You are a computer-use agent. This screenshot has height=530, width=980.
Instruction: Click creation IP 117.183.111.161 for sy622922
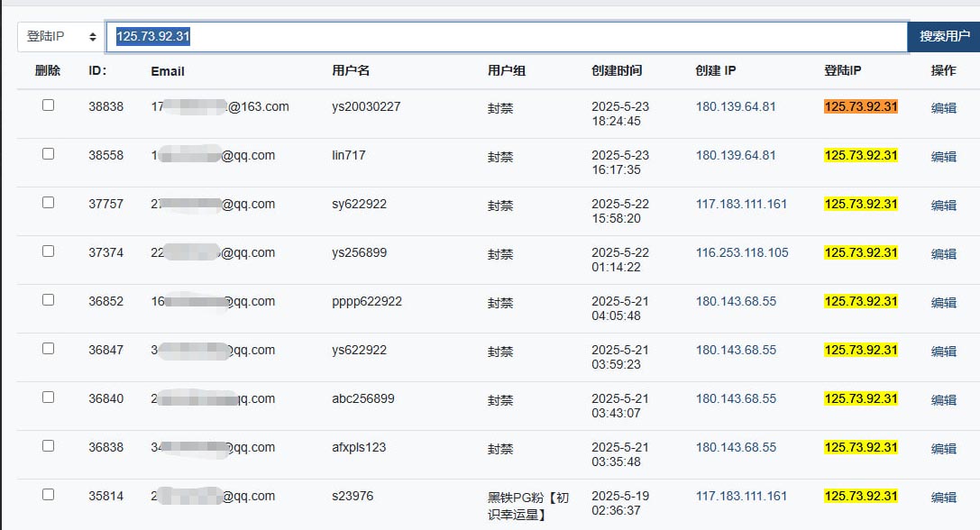point(741,204)
